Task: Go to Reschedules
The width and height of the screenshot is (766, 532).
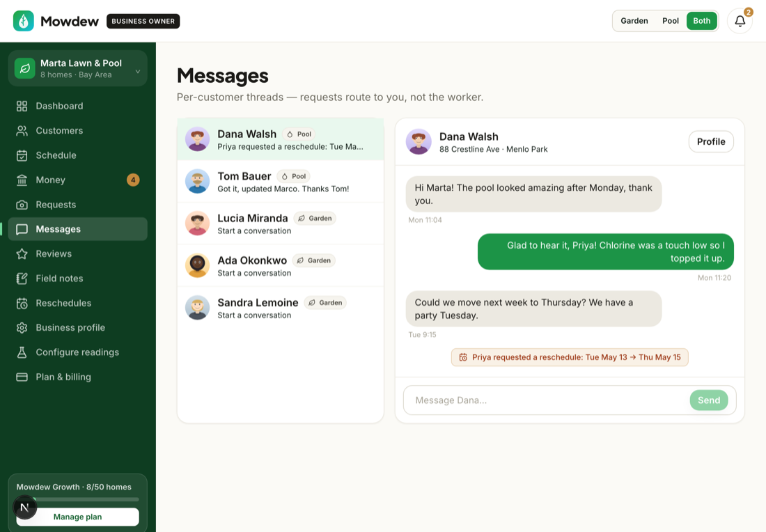Action: (78, 304)
